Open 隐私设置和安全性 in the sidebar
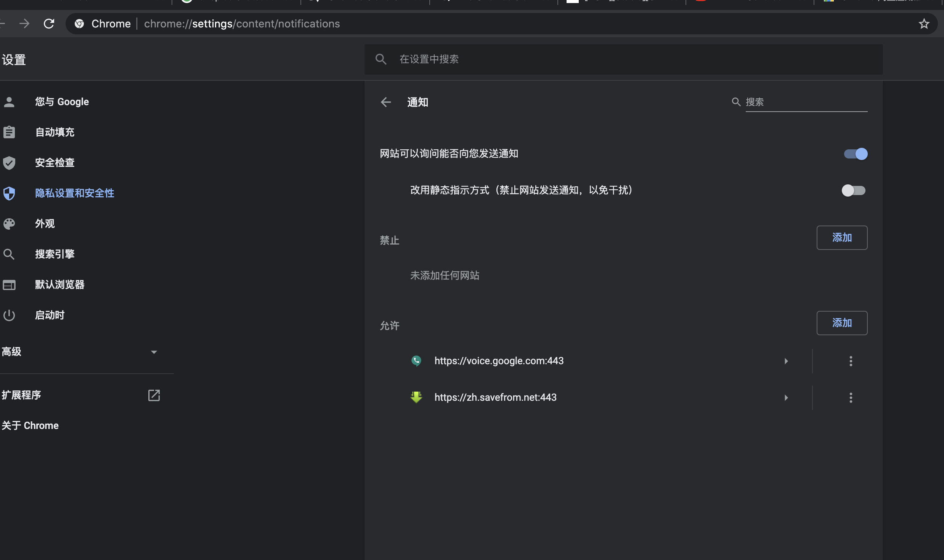The width and height of the screenshot is (944, 560). point(74,193)
